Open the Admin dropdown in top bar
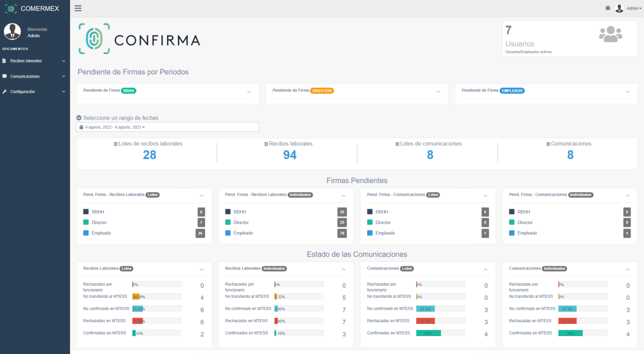 pos(634,8)
